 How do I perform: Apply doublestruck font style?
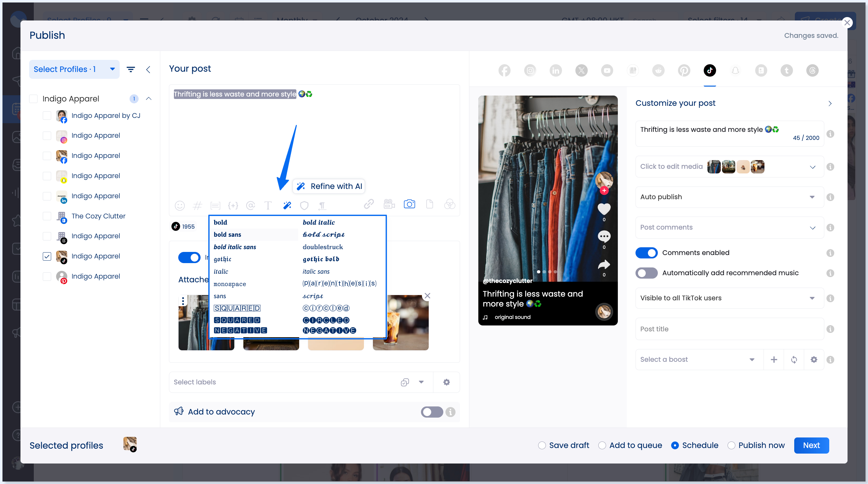322,247
